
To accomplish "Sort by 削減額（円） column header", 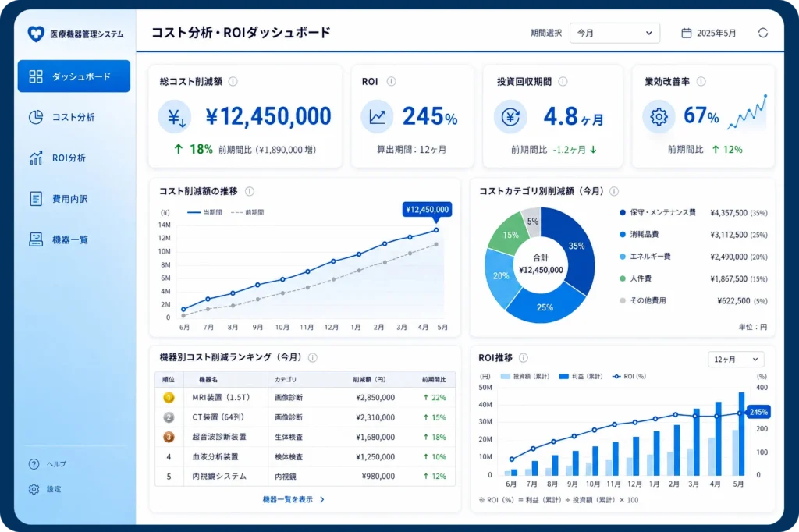I will (369, 380).
